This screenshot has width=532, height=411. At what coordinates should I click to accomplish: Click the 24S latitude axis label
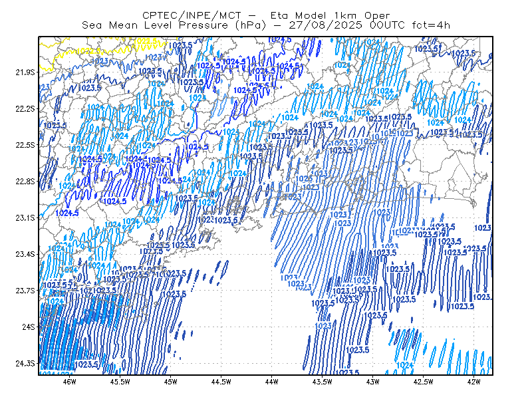point(29,327)
